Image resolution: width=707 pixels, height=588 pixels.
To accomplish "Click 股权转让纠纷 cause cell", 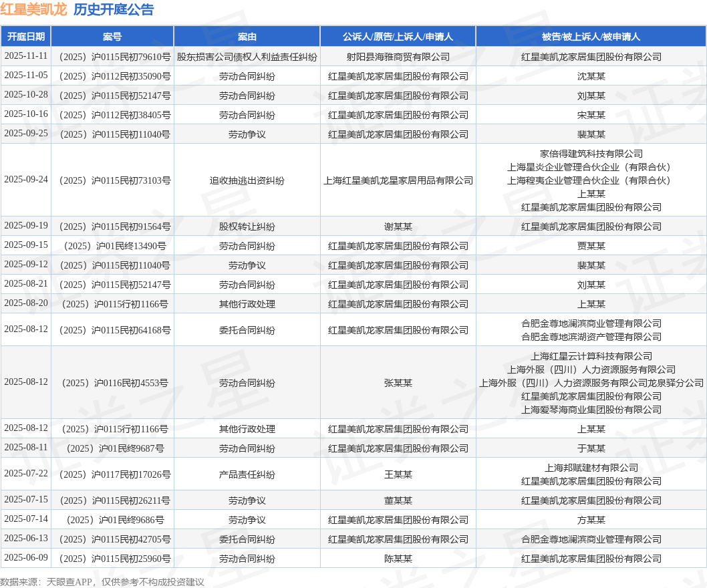I will click(x=247, y=227).
